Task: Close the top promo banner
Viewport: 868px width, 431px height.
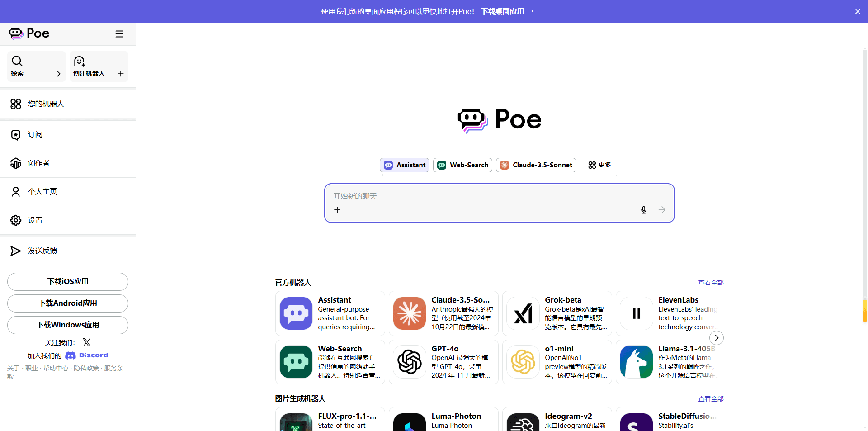Action: [858, 11]
